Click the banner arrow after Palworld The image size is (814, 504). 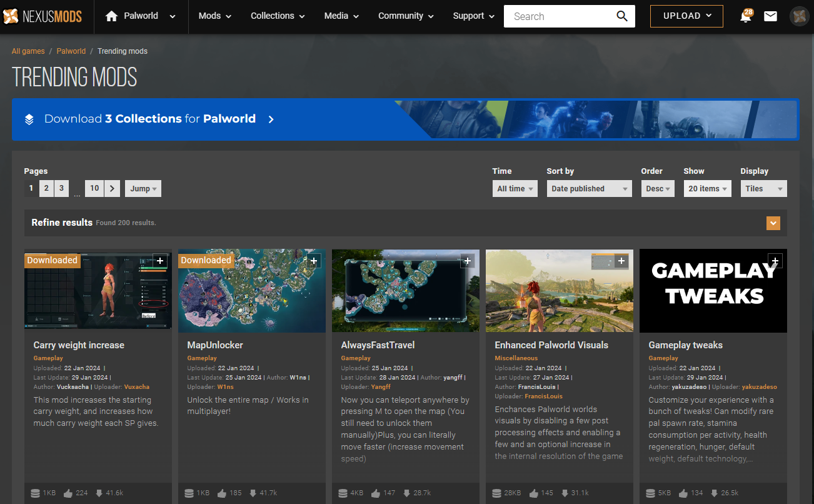point(271,119)
